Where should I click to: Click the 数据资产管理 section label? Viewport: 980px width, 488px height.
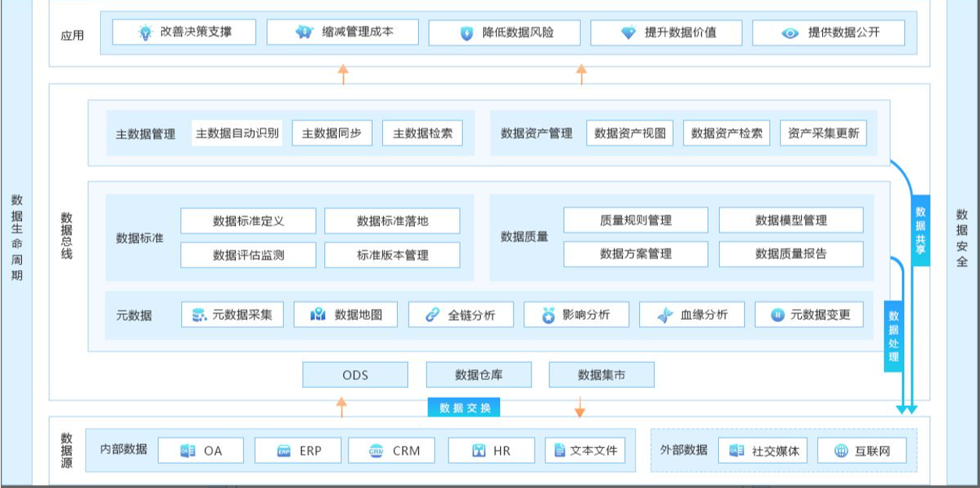(x=537, y=134)
